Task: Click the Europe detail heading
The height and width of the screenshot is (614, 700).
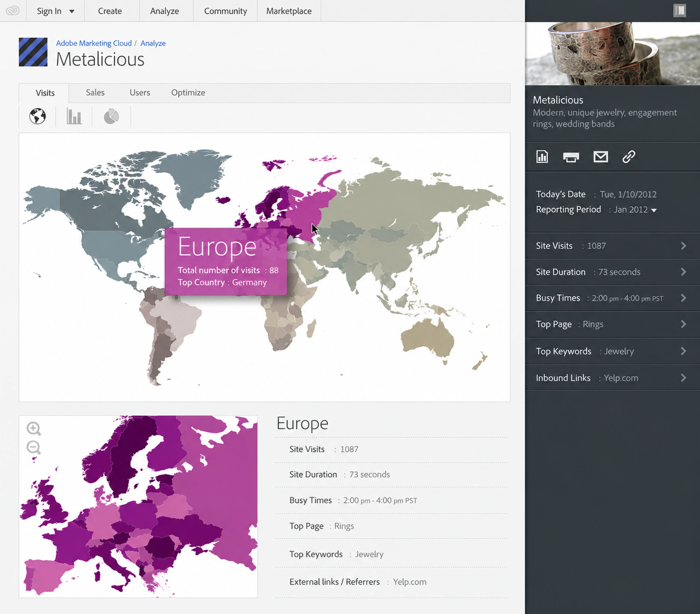Action: click(x=302, y=423)
